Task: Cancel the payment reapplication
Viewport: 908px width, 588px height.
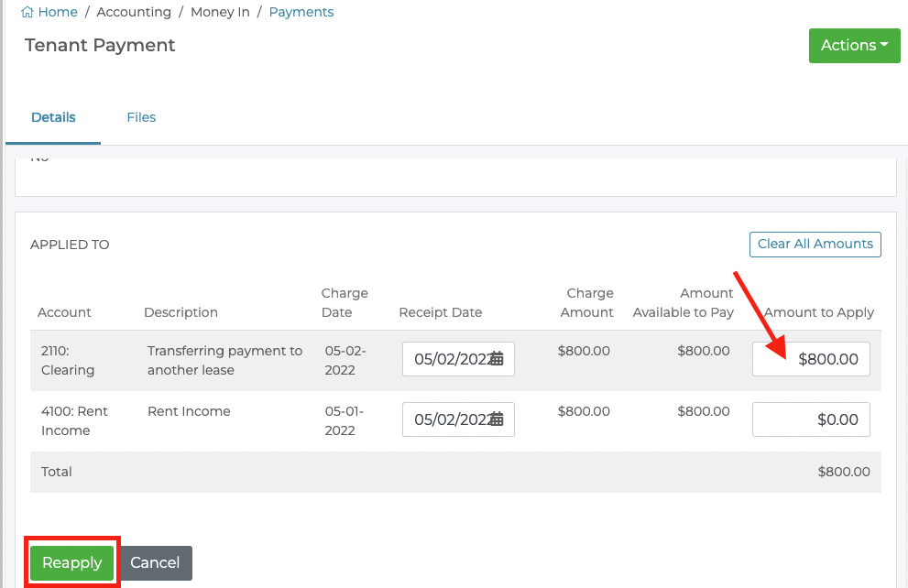Action: 155,563
